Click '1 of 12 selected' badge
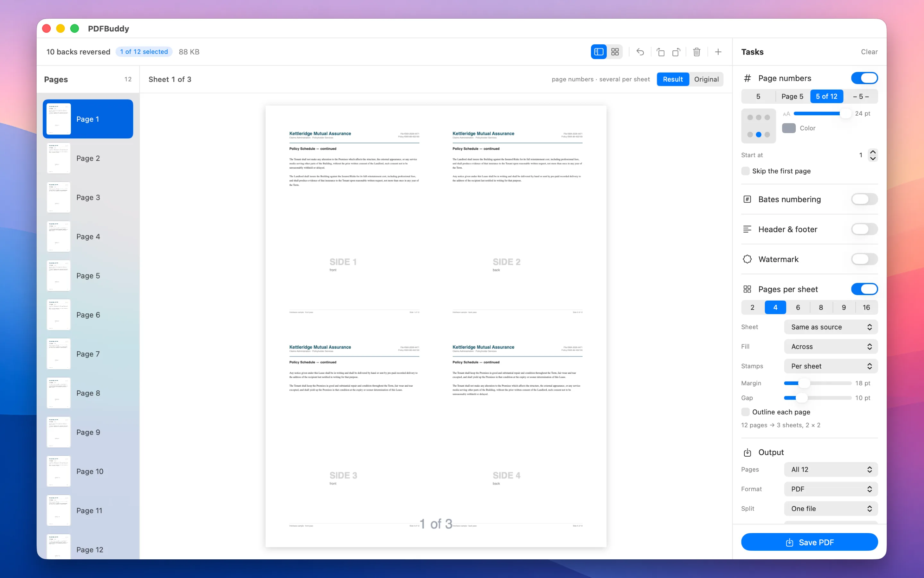The width and height of the screenshot is (924, 578). [144, 52]
